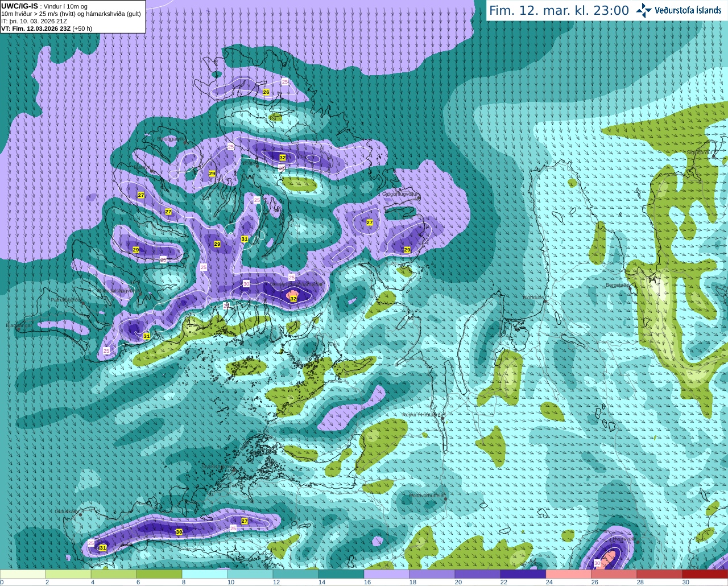Click the Stykkishólmur station label

(217, 467)
